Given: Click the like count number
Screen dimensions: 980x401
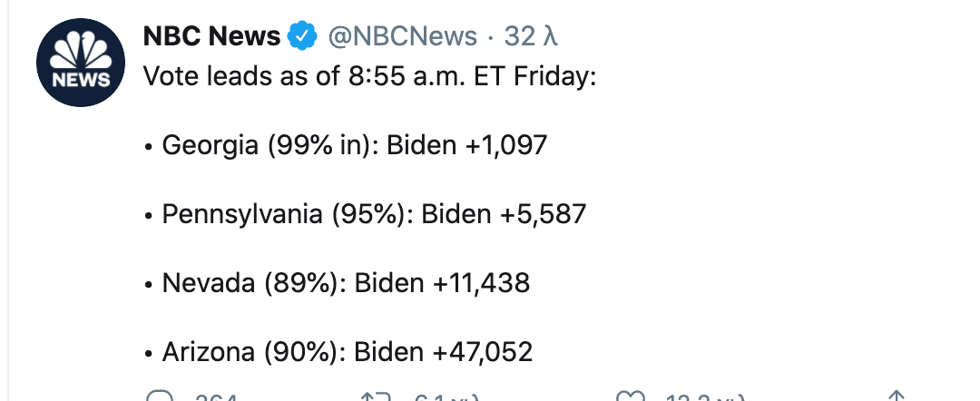Looking at the screenshot, I should [703, 397].
